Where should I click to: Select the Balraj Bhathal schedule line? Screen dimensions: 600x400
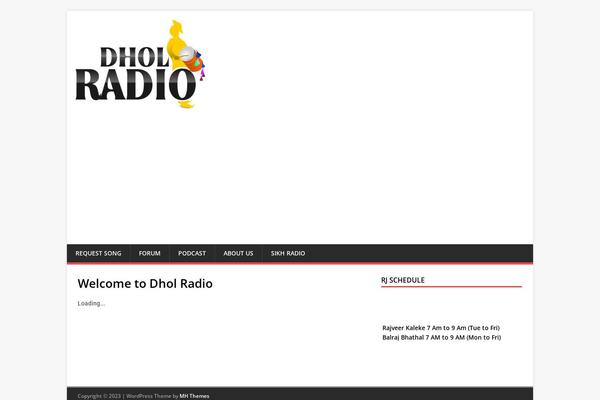[x=442, y=338]
